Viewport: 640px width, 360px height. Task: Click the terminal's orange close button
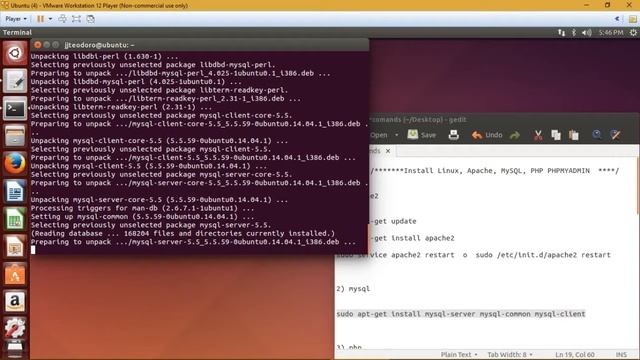coord(38,45)
